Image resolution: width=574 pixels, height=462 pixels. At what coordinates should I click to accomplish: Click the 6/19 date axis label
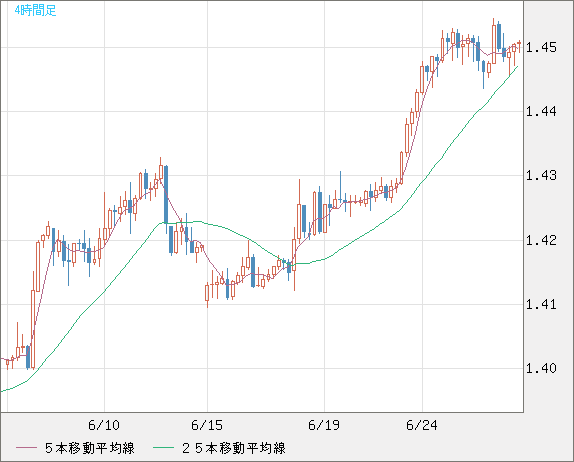click(x=324, y=425)
